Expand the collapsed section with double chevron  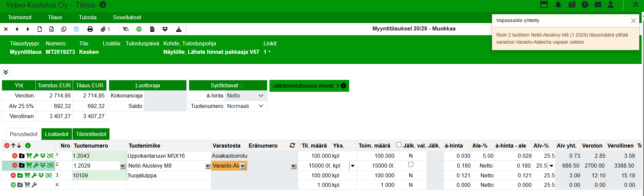(6, 72)
